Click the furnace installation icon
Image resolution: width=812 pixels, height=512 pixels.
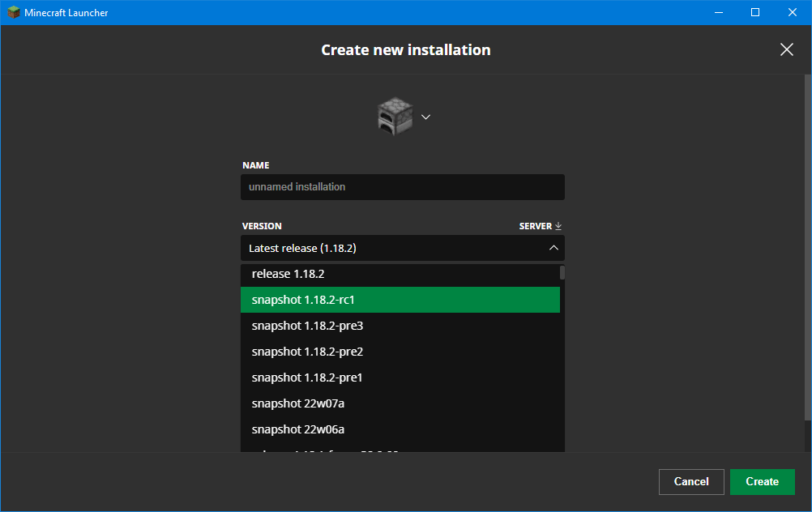(x=395, y=117)
